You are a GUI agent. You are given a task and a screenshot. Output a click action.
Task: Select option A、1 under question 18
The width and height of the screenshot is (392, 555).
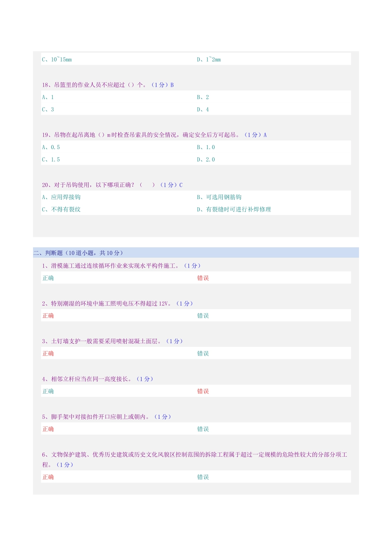(x=48, y=97)
